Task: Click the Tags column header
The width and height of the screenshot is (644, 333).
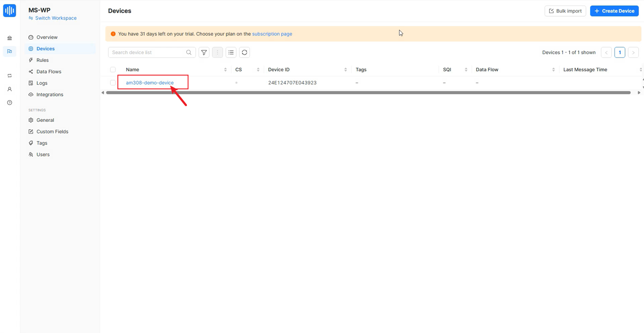Action: pos(361,70)
